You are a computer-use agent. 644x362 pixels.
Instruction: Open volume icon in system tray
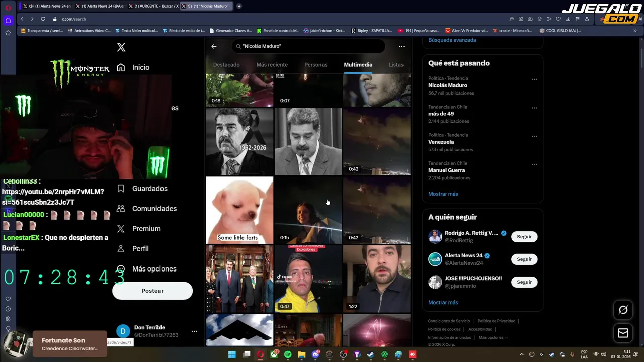tap(603, 354)
